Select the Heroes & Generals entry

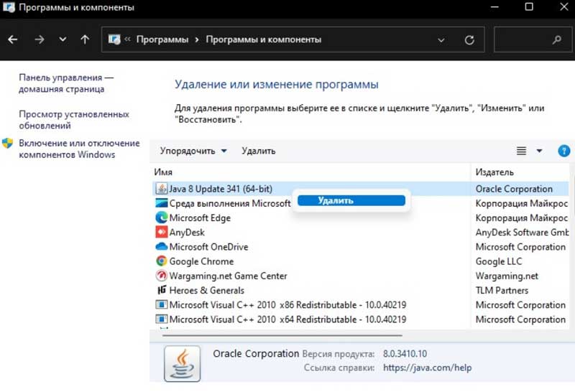tap(206, 291)
